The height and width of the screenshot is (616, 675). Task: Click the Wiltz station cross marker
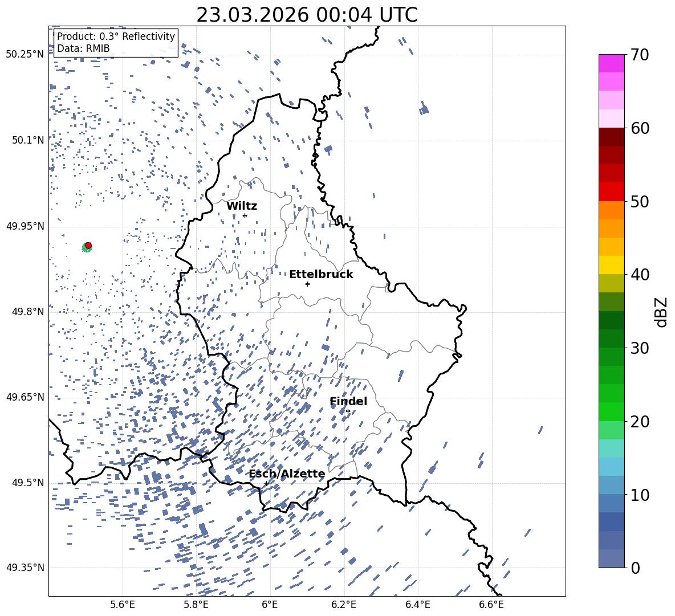coord(245,215)
